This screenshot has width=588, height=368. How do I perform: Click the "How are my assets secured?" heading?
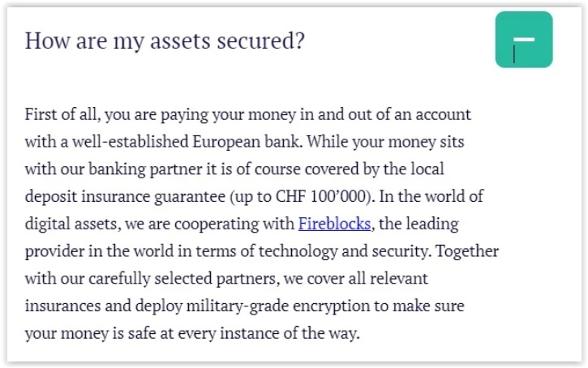(x=165, y=41)
